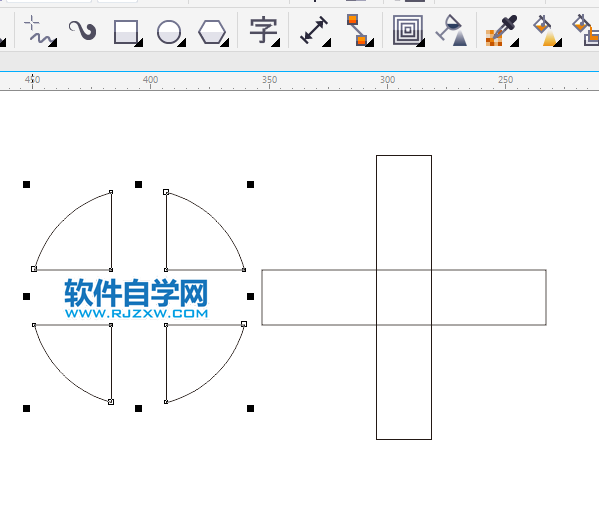
Task: Click the bottom-center black selection handle
Action: [x=138, y=408]
